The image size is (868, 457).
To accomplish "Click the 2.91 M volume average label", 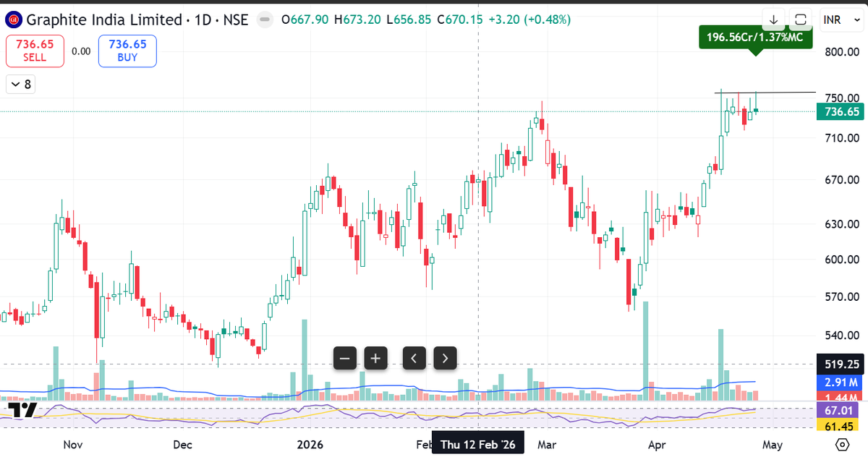I will [841, 381].
